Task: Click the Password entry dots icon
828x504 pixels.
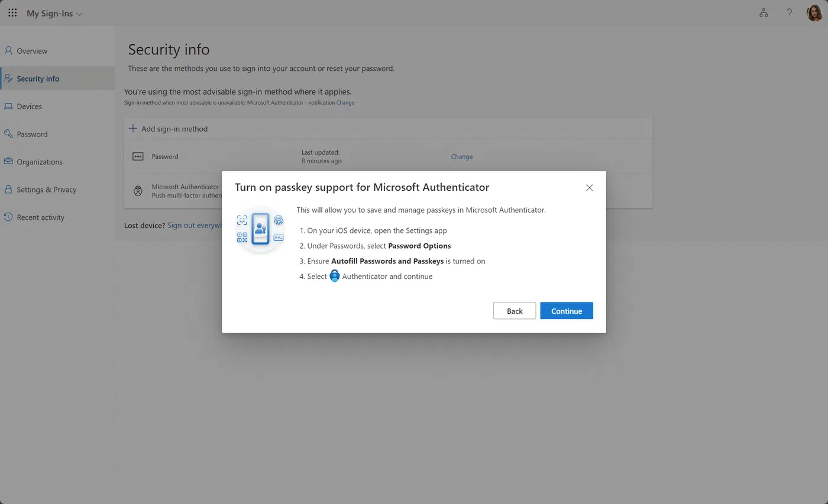Action: (x=138, y=157)
